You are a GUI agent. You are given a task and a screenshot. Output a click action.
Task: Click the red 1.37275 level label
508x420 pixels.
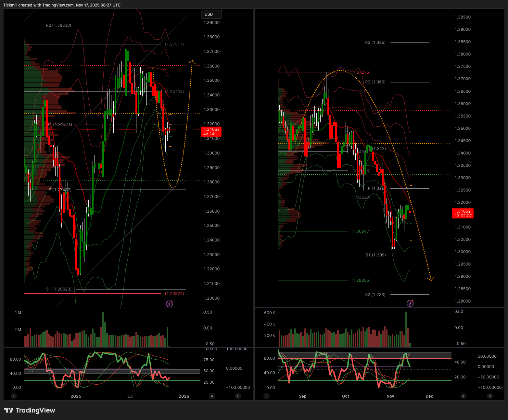coord(361,72)
